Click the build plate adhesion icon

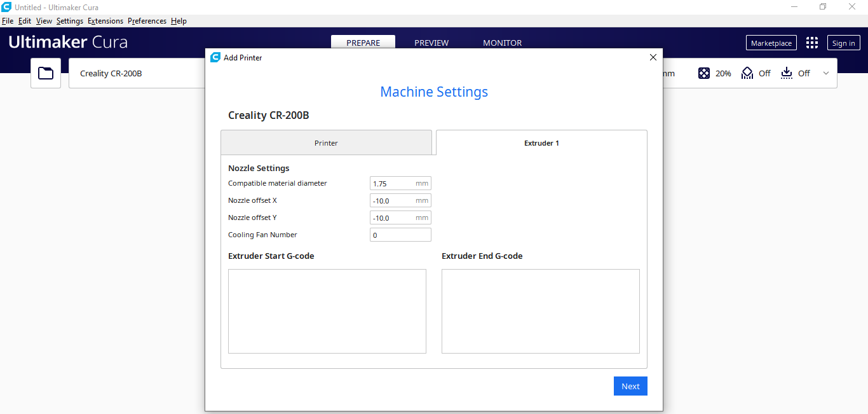pyautogui.click(x=787, y=73)
